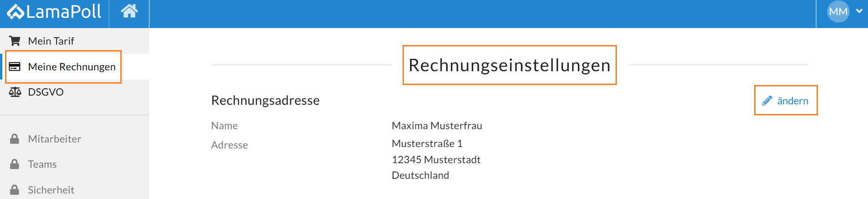The image size is (868, 199).
Task: Expand the user account dropdown arrow
Action: (859, 11)
